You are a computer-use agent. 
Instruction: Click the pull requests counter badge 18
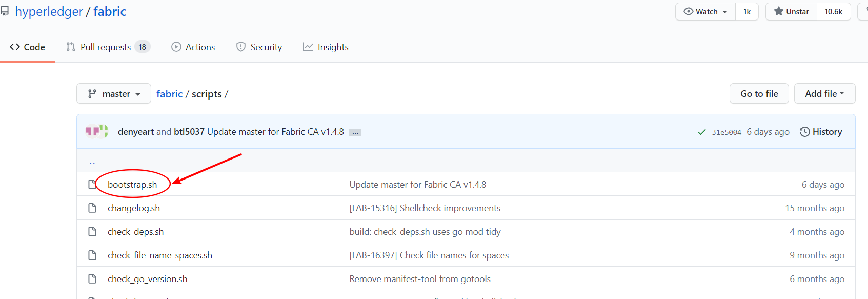point(143,47)
